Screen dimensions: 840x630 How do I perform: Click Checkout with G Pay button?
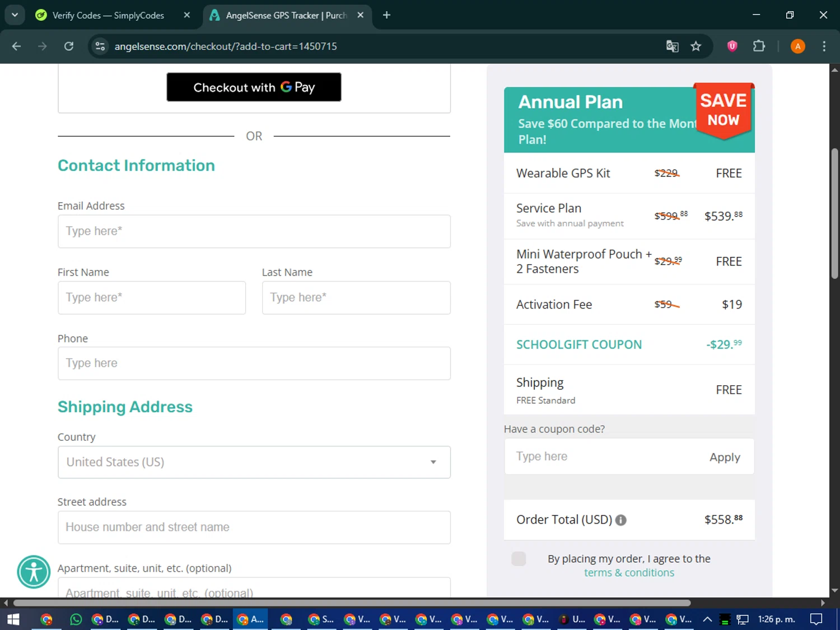coord(254,87)
